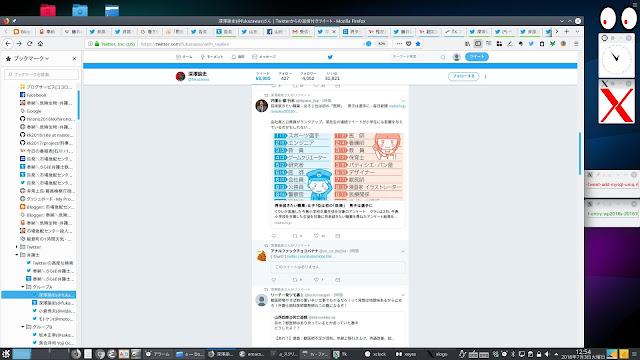The width and height of the screenshot is (640, 360).
Task: Open the Firefox library icon
Action: 467,44
